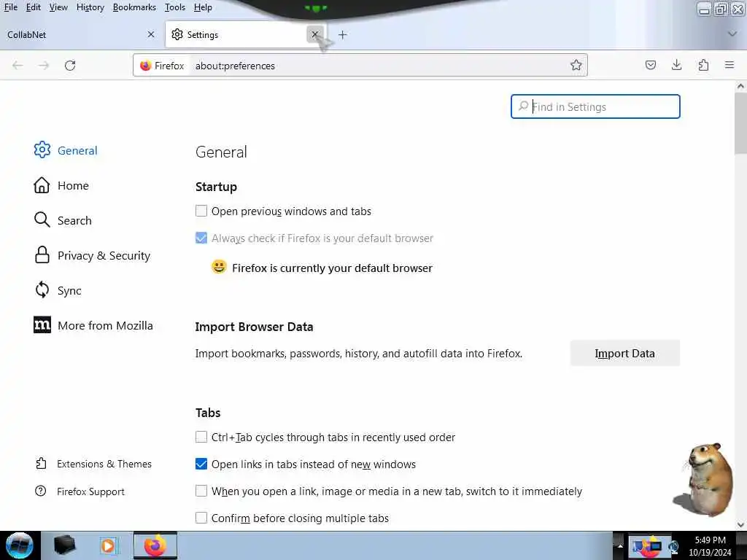Open the Tools menu
Screen dimensions: 747x560
[175, 7]
